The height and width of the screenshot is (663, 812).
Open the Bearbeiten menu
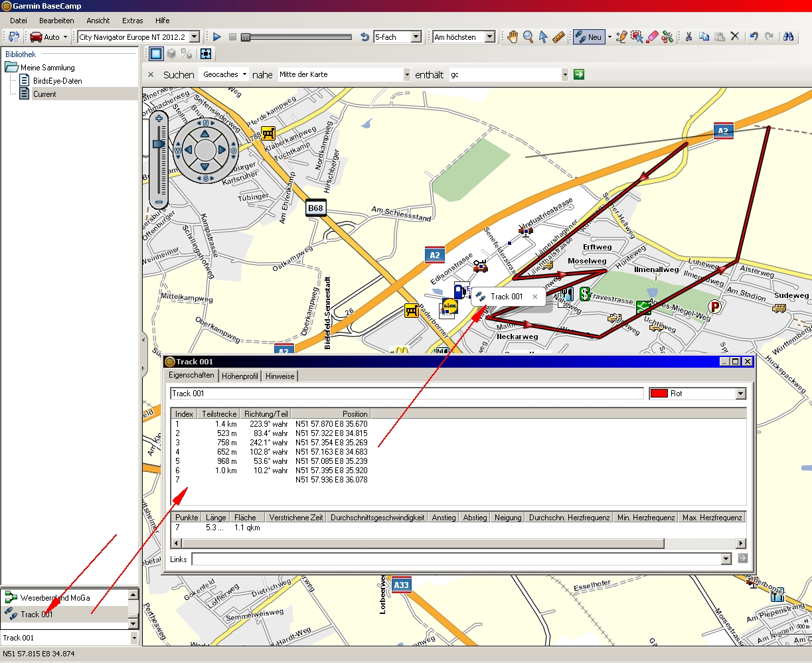56,21
